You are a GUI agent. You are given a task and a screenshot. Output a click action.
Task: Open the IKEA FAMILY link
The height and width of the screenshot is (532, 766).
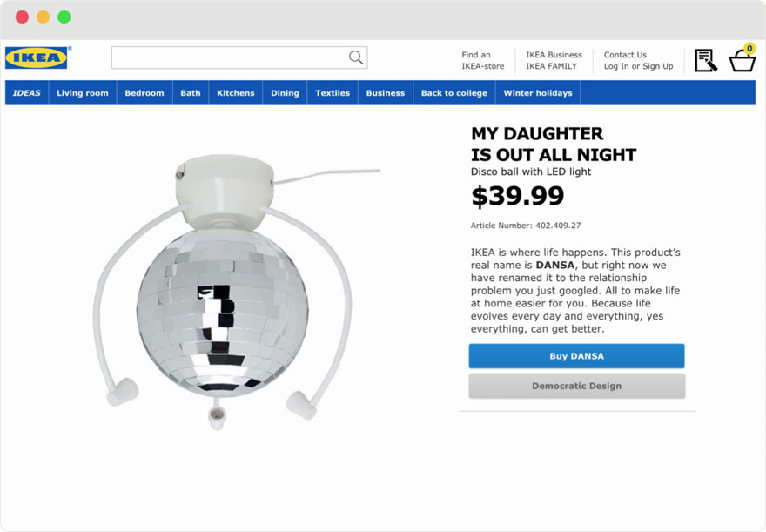551,66
